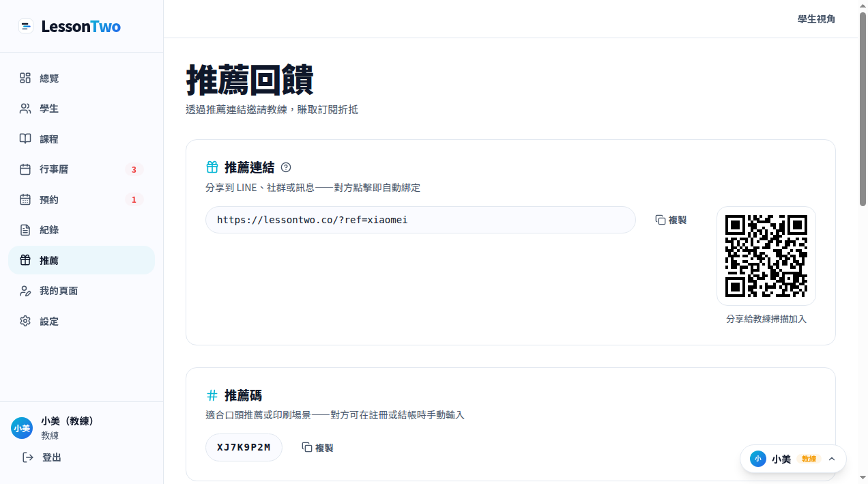Open the 設定 gear icon

coord(25,321)
